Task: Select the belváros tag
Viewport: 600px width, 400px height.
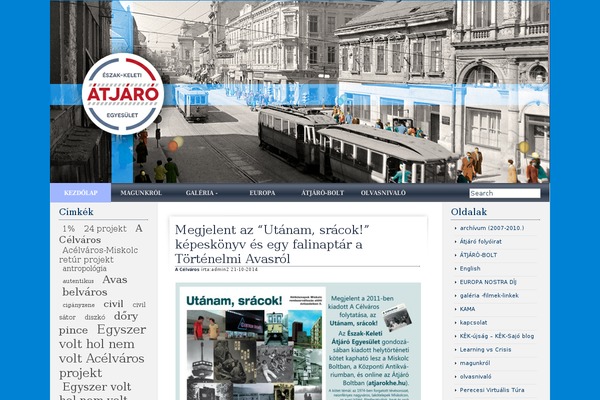Action: click(85, 292)
